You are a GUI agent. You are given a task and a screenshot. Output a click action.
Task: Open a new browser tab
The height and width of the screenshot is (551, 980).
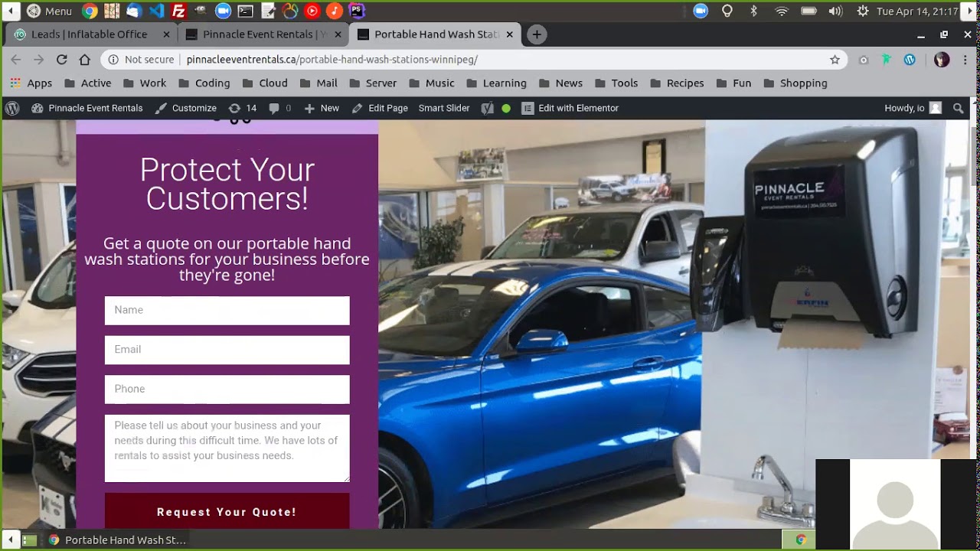pyautogui.click(x=537, y=34)
